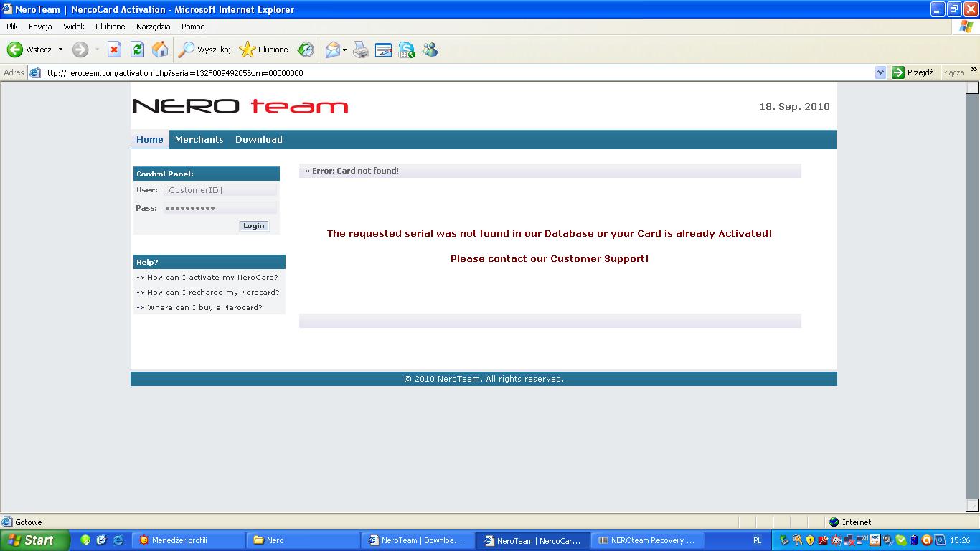Image resolution: width=980 pixels, height=551 pixels.
Task: Click the orange circular tray icon
Action: coord(926,540)
